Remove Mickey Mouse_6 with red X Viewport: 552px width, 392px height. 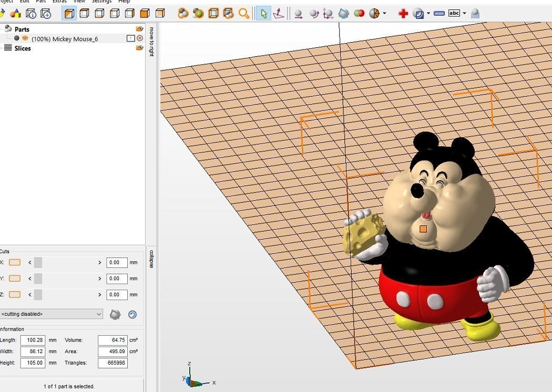(x=140, y=38)
